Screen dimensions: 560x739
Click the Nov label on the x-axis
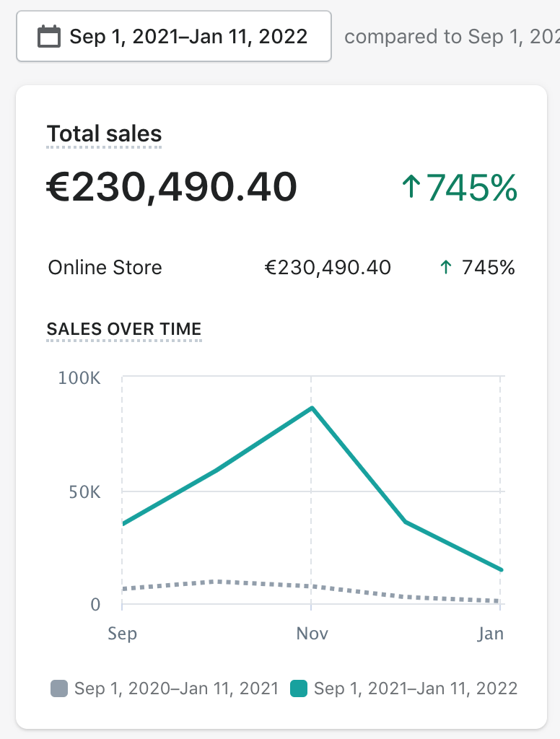pos(312,634)
